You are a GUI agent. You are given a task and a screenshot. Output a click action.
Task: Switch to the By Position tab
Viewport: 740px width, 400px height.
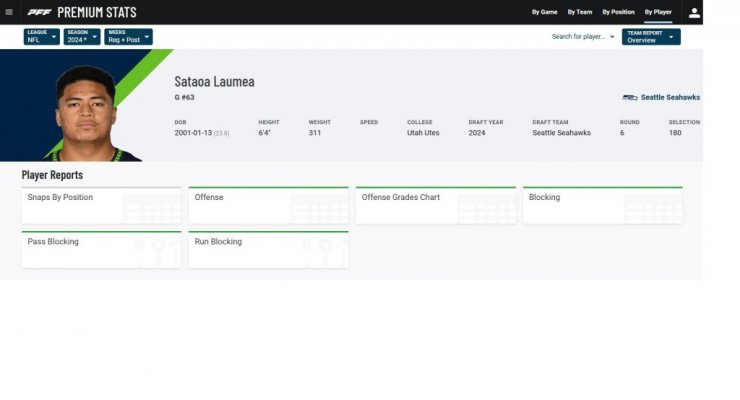[618, 12]
